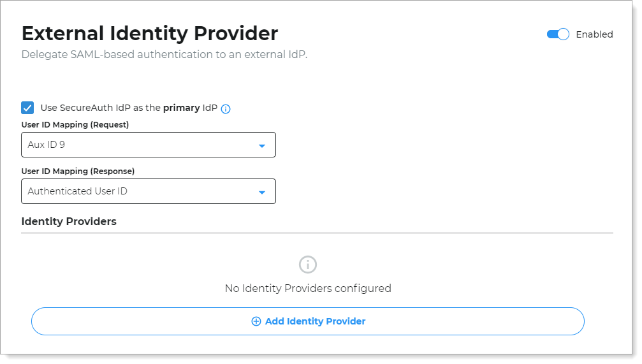
Task: Open the User ID Mapping (Response) dropdown
Action: pyautogui.click(x=148, y=191)
